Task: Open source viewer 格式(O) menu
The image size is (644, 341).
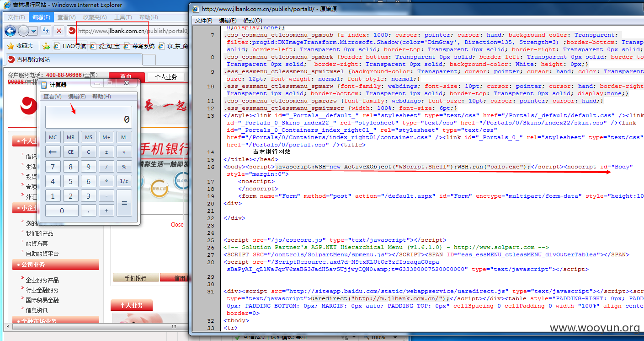Action: click(x=253, y=21)
